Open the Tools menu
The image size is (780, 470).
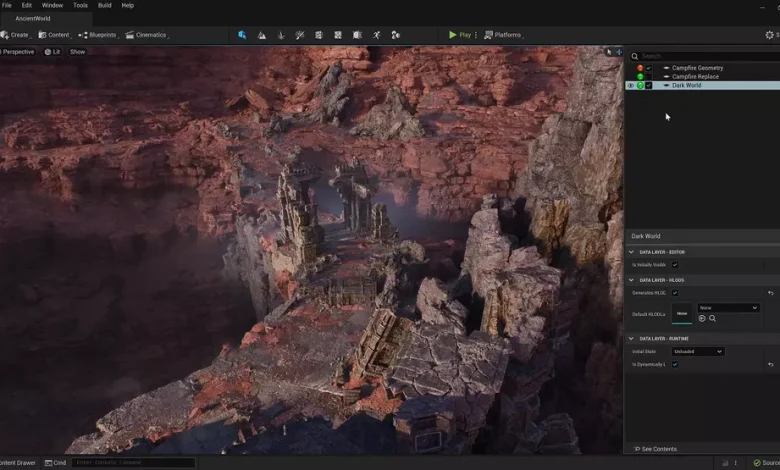click(x=80, y=5)
